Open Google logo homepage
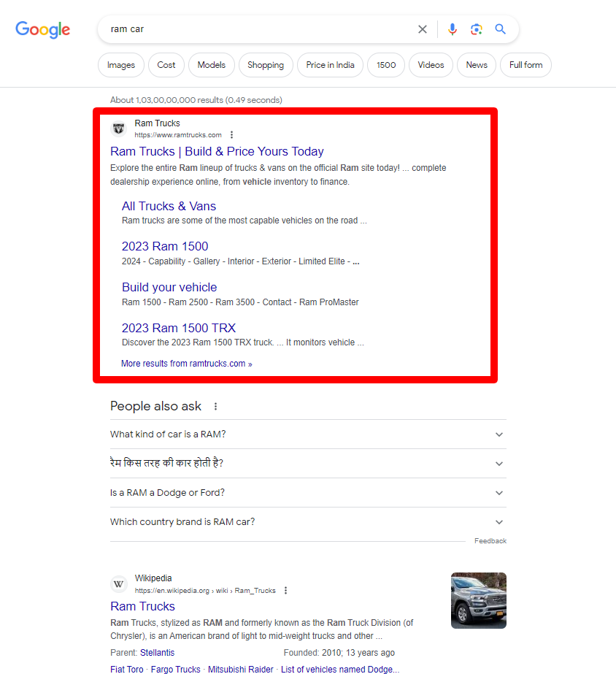 pos(43,30)
